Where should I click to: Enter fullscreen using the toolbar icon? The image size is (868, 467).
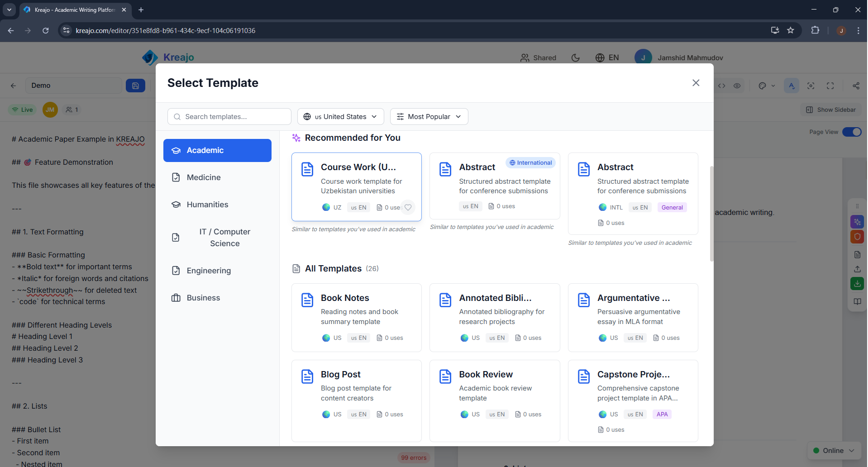tap(831, 86)
